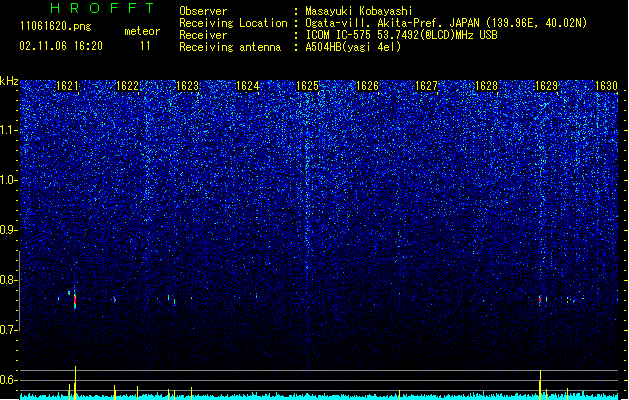Click the 1626 time marker
629x400 pixels.
367,86
